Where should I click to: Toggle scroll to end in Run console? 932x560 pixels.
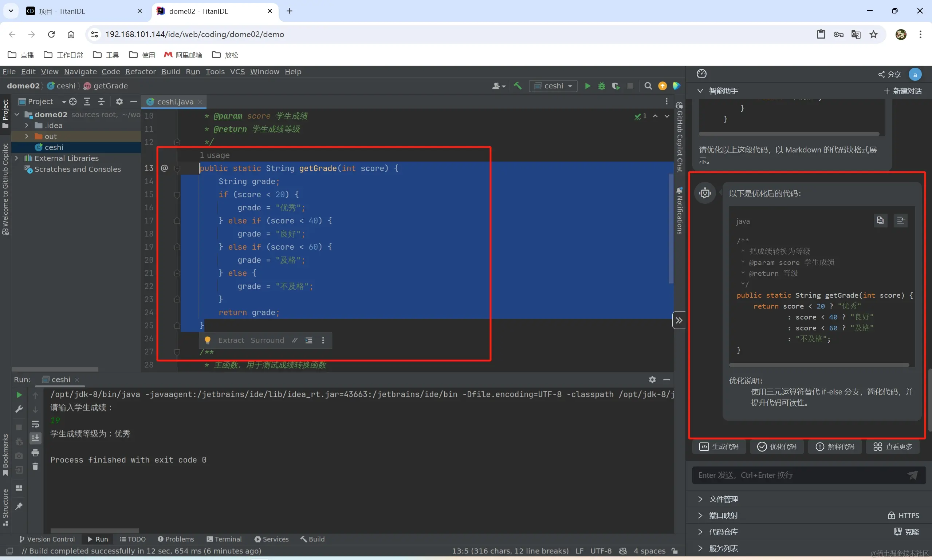click(x=35, y=438)
